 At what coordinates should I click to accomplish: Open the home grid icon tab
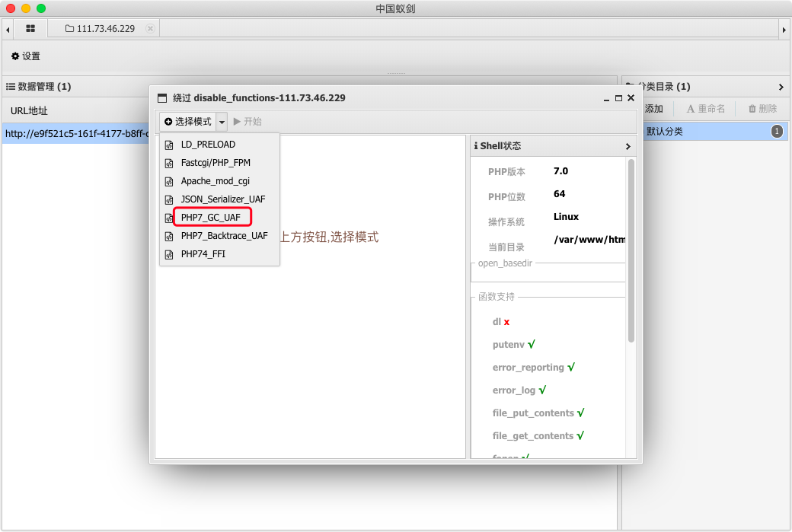(x=30, y=28)
